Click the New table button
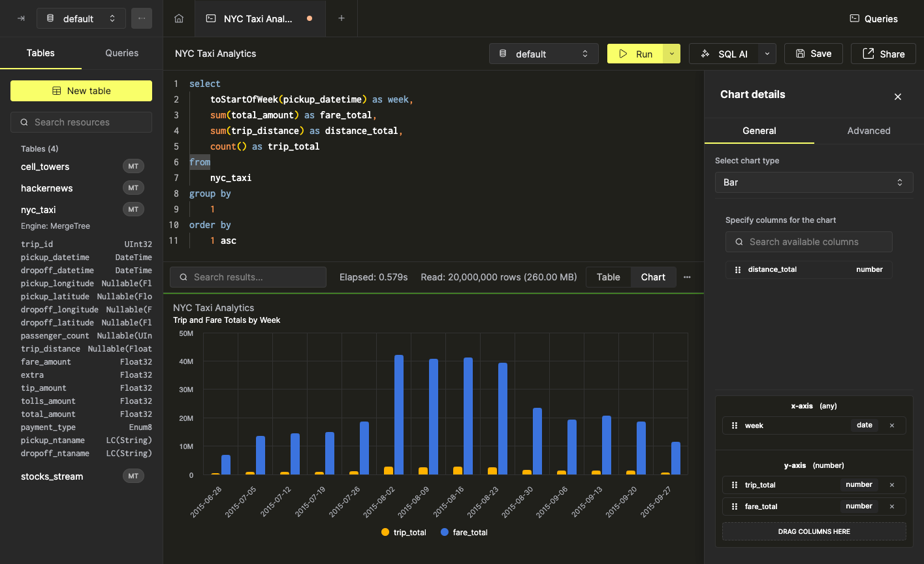 tap(82, 91)
